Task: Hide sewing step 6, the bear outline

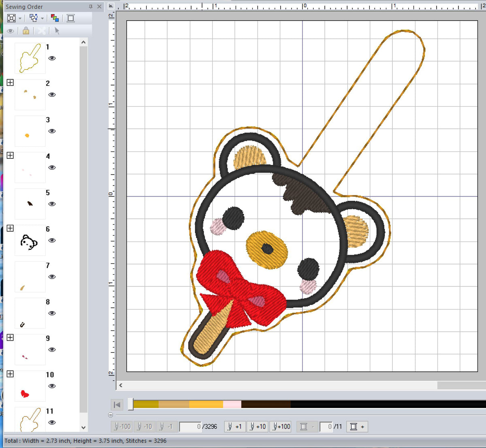Action: pyautogui.click(x=52, y=241)
